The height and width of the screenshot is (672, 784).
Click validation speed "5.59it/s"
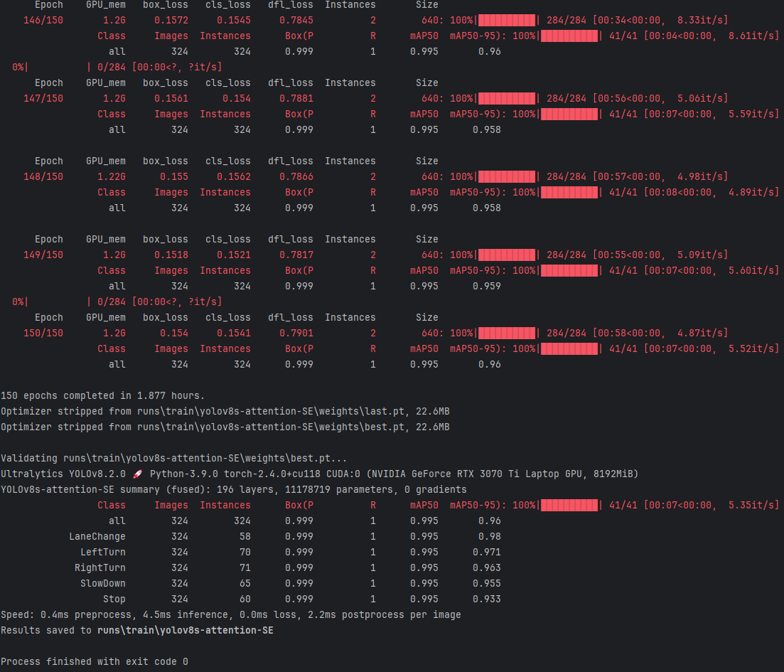point(751,114)
